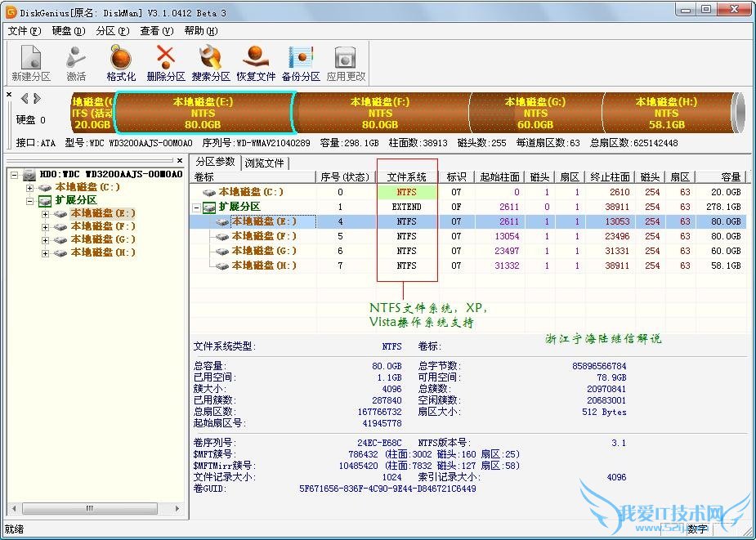Select the 备份分区 (Backup Partition) icon
Image resolution: width=756 pixels, height=540 pixels.
point(301,63)
